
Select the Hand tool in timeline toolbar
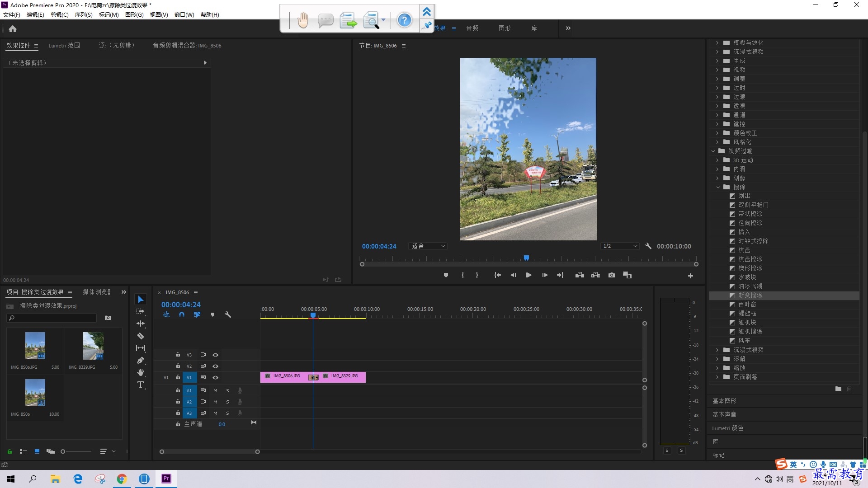pos(141,372)
